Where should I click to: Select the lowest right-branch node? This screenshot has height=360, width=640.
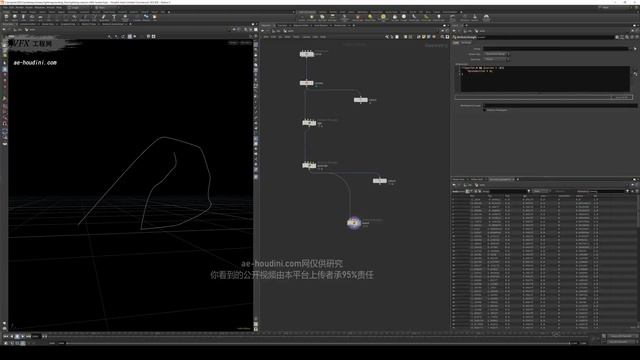tap(380, 180)
